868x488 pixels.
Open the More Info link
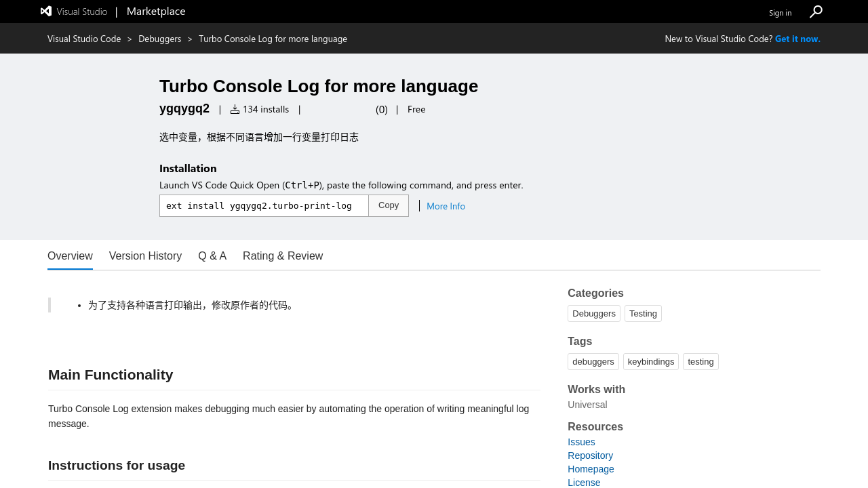point(446,206)
